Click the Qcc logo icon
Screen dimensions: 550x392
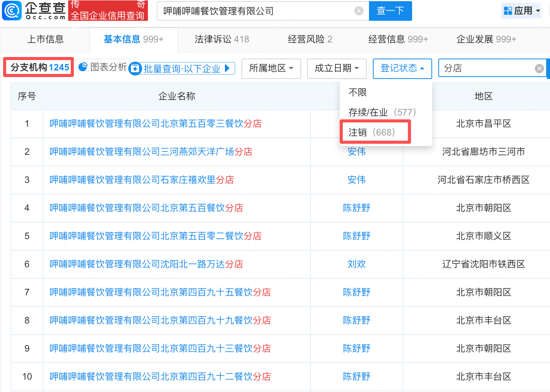click(x=12, y=10)
